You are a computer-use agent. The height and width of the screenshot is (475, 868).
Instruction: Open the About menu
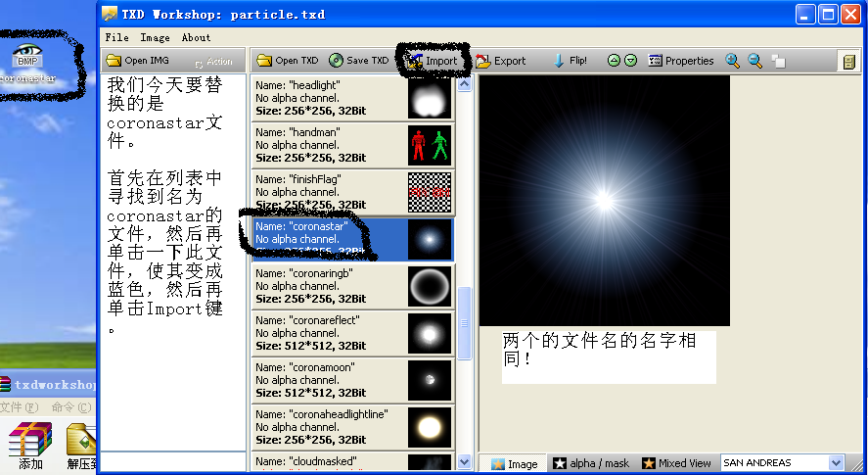196,37
